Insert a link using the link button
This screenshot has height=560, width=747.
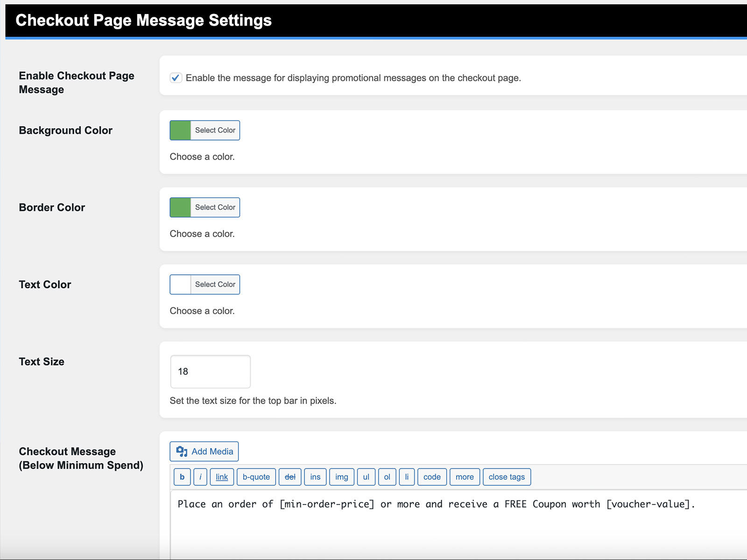pos(222,477)
